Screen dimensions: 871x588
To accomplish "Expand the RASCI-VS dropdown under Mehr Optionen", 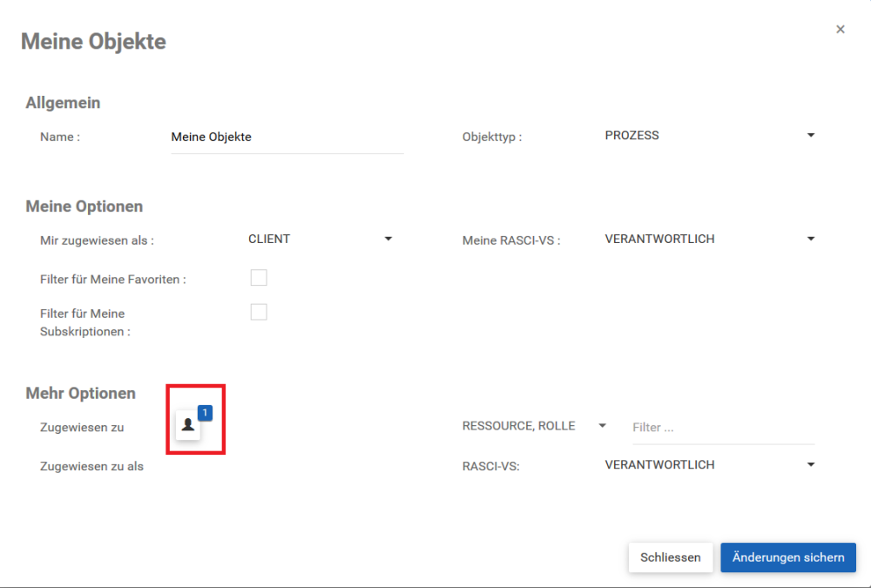I will (x=710, y=464).
